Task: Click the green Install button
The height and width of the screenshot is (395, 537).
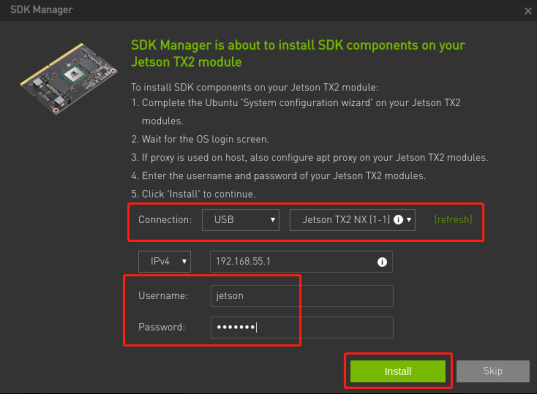Action: coord(398,371)
